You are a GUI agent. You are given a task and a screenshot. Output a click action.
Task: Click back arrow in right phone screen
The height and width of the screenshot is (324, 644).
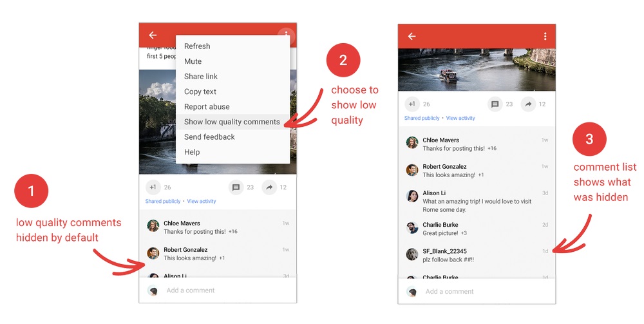412,37
